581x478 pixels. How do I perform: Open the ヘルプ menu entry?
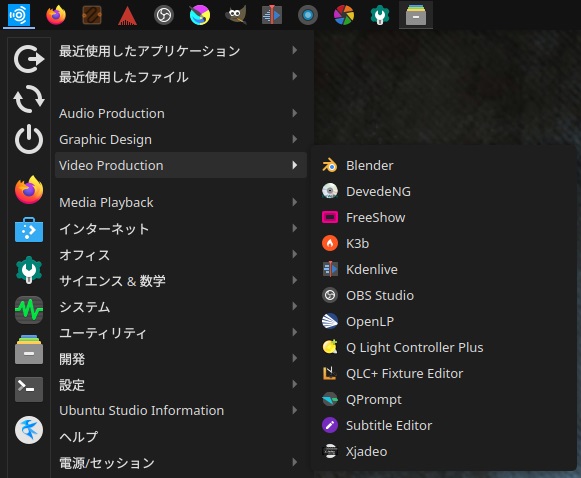[181, 436]
